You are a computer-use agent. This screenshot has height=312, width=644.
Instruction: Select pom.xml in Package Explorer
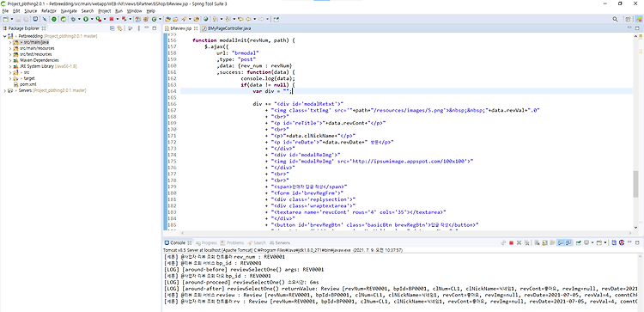click(27, 84)
